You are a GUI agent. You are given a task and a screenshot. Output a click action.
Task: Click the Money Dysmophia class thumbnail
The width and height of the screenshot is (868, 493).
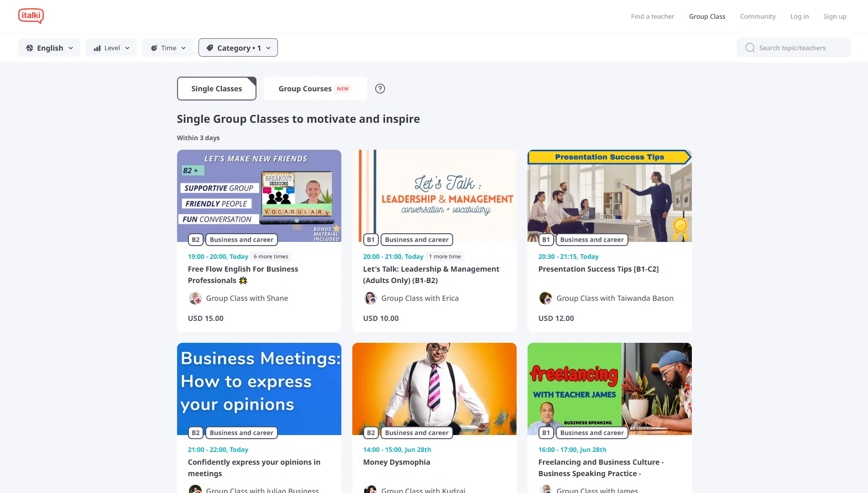coord(434,389)
